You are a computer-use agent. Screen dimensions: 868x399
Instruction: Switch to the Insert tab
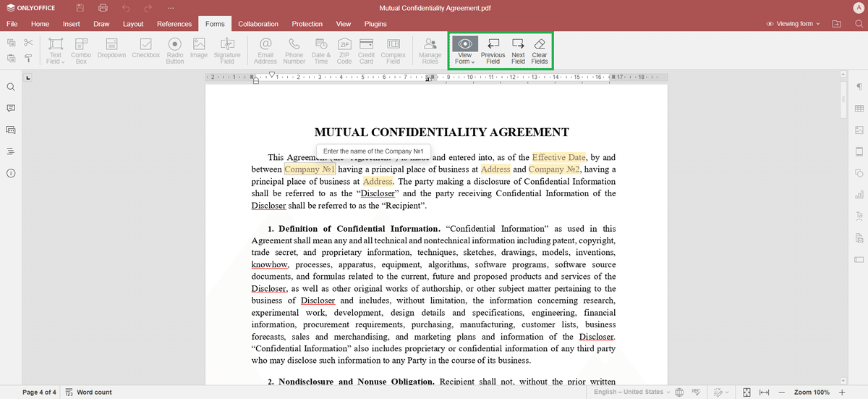click(72, 24)
